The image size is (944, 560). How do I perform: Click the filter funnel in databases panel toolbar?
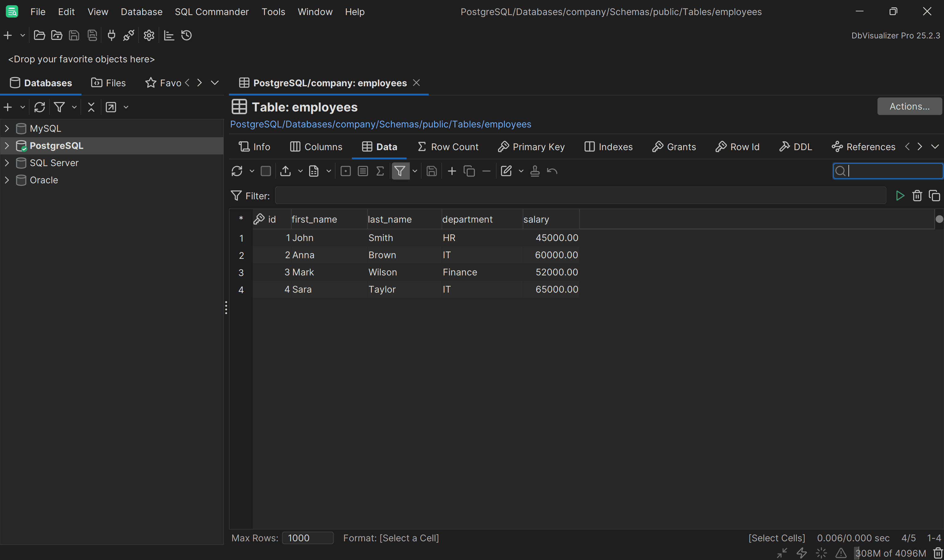[x=59, y=107]
